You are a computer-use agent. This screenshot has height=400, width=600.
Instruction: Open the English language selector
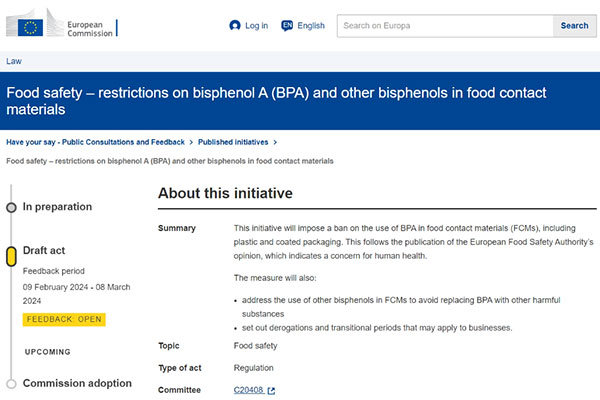303,26
